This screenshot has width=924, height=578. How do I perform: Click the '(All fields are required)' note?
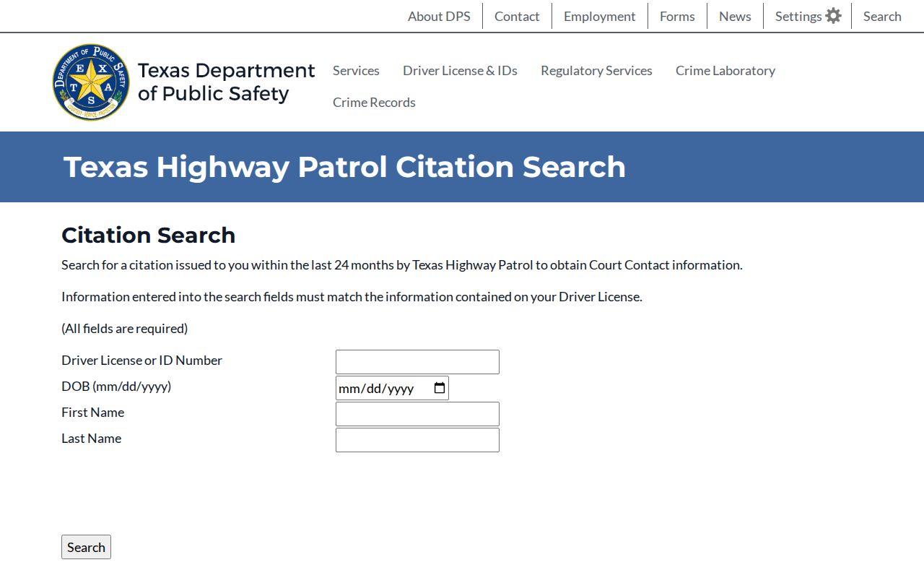124,329
